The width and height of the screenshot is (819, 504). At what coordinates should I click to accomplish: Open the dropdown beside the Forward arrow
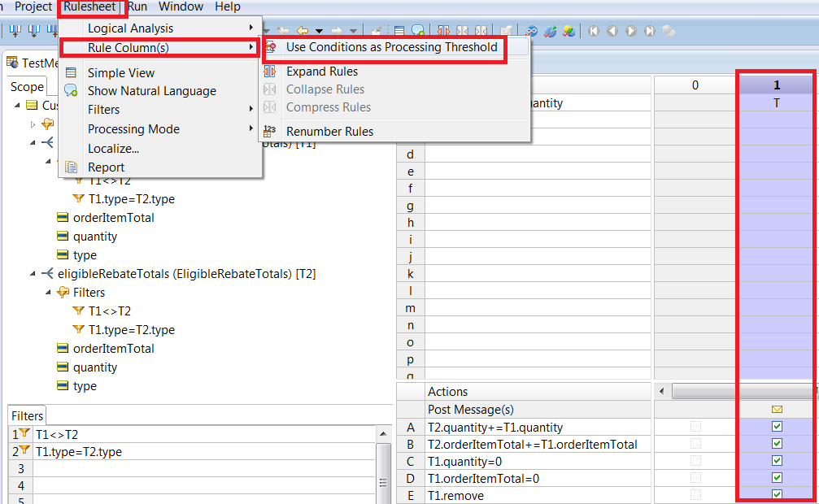354,32
